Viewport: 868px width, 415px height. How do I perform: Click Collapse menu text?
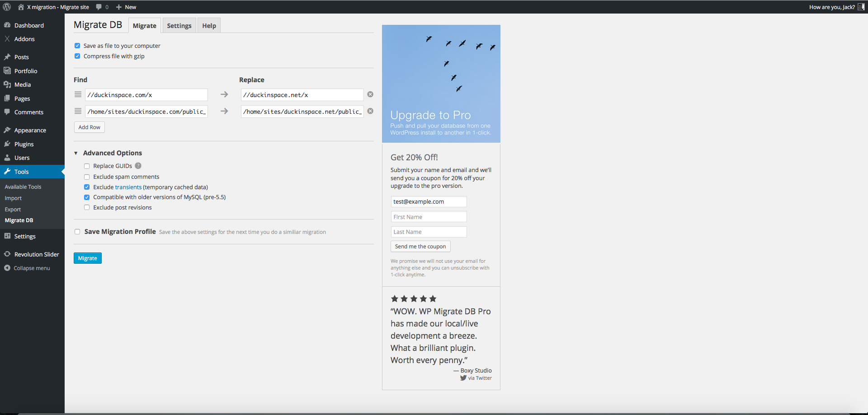tap(32, 268)
